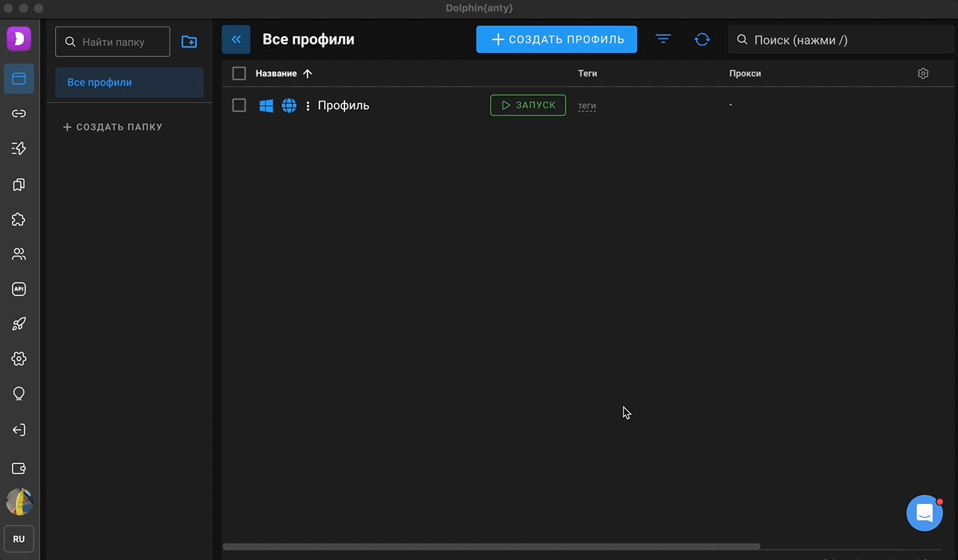Launch the profile with Запуск button
The width and height of the screenshot is (958, 560).
tap(527, 105)
